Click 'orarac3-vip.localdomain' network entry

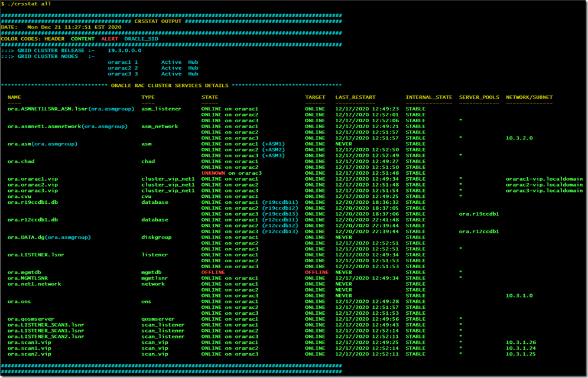coord(544,191)
